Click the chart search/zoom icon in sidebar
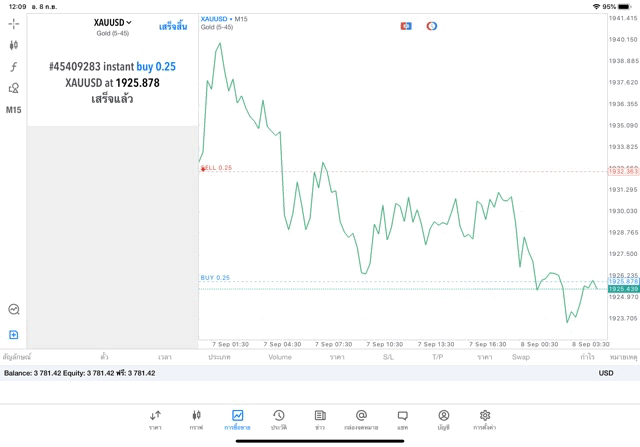 [x=14, y=310]
